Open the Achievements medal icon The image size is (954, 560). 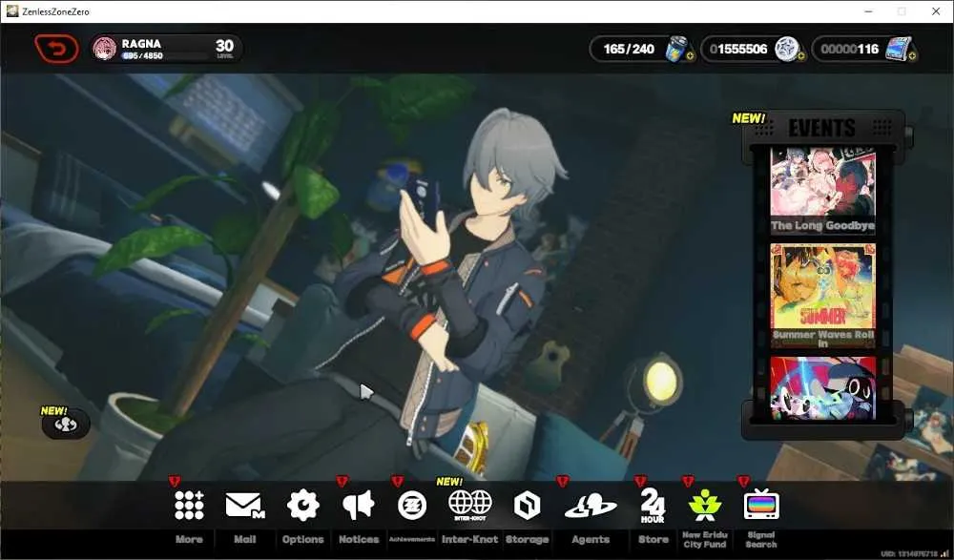coord(412,506)
